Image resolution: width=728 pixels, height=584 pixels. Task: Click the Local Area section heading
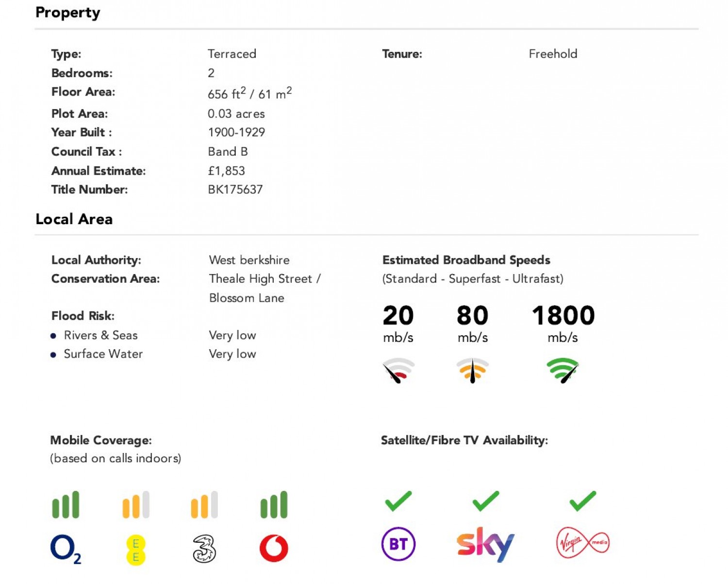(x=74, y=219)
